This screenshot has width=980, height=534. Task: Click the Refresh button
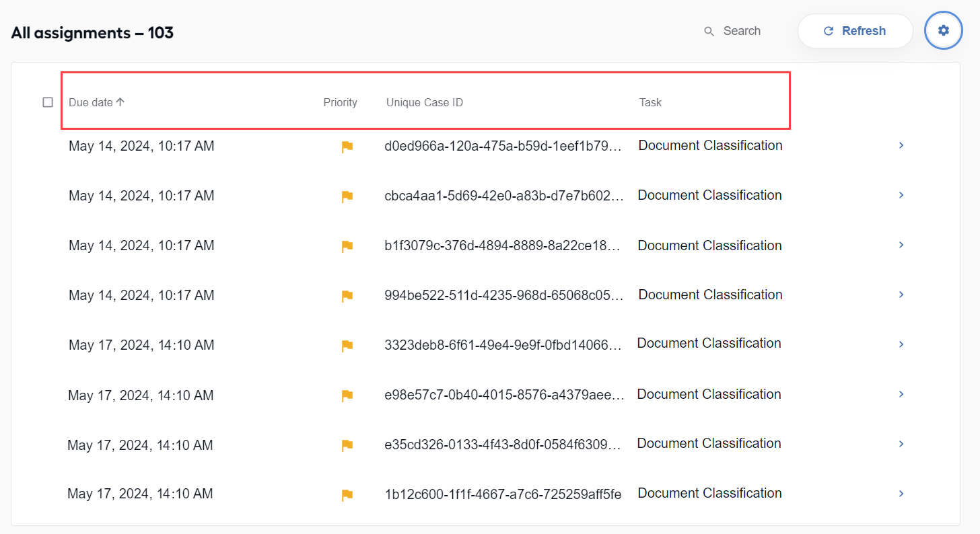pos(855,31)
